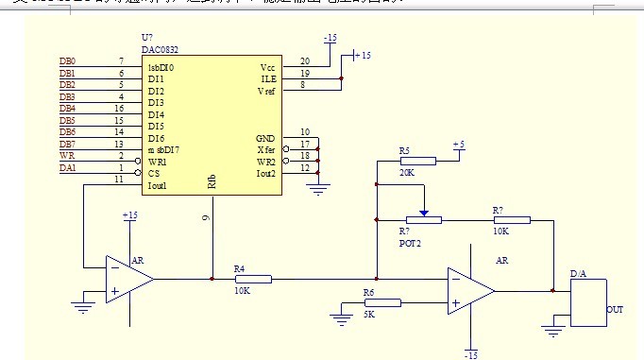Click the Vref pin label
The width and height of the screenshot is (644, 360).
(x=266, y=92)
